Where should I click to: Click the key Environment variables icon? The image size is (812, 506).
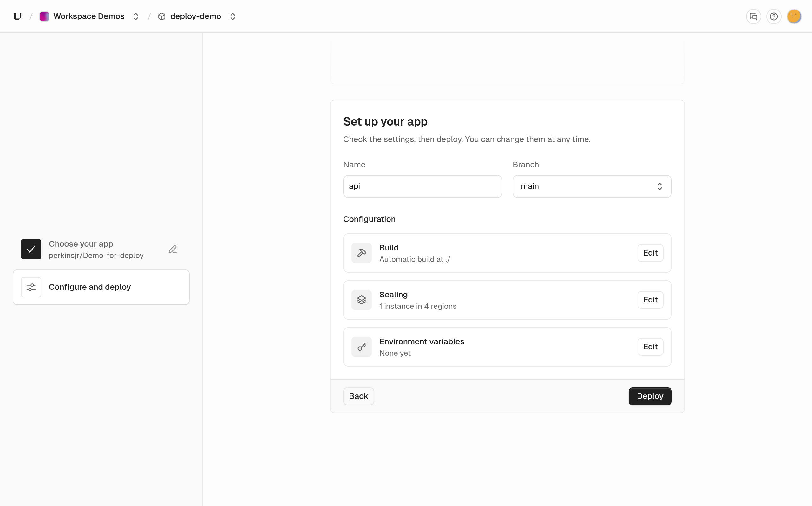pos(362,347)
